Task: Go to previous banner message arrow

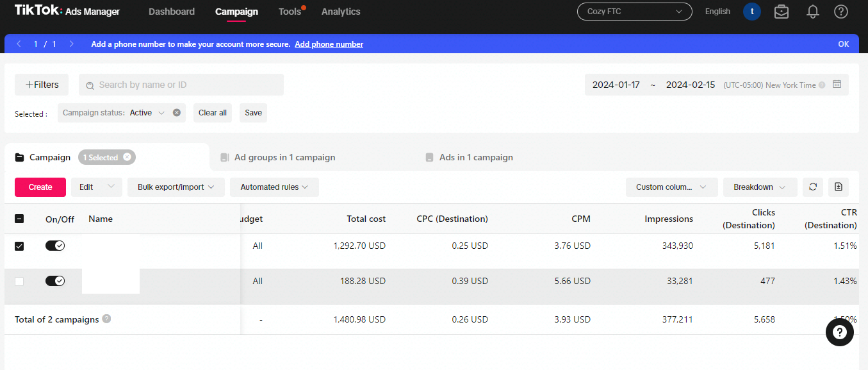Action: tap(19, 44)
